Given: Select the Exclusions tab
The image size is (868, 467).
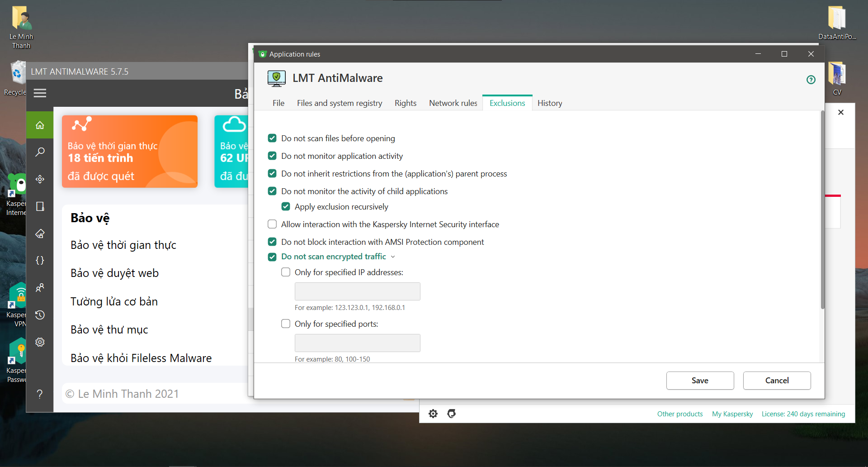Looking at the screenshot, I should 507,103.
